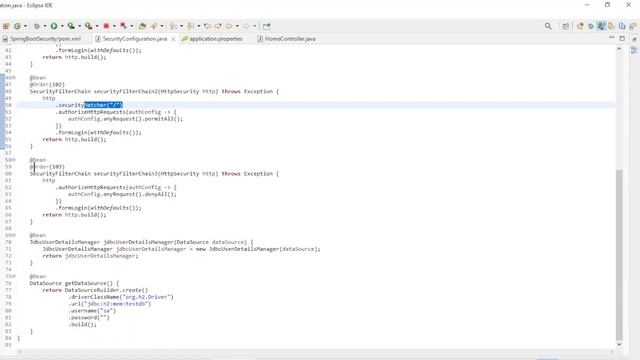Click the authConfig.anyRequest().denyAll() line
Viewport: 640px width, 360px height.
tap(122, 194)
